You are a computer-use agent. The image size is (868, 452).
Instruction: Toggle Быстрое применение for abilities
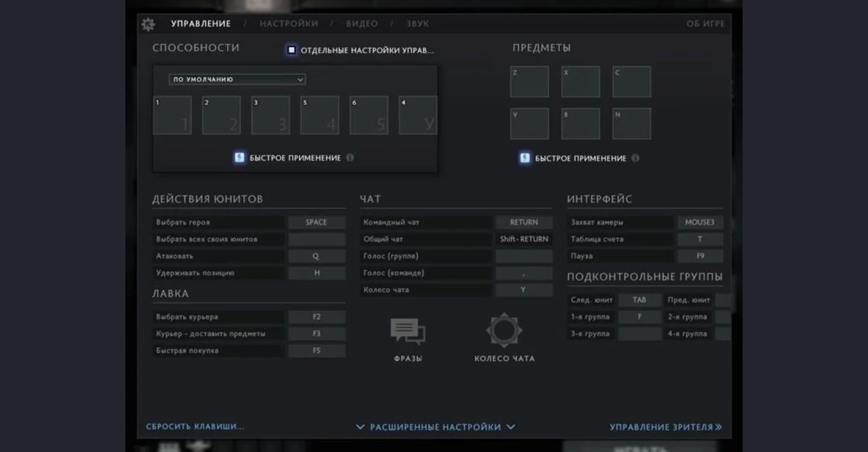click(239, 158)
